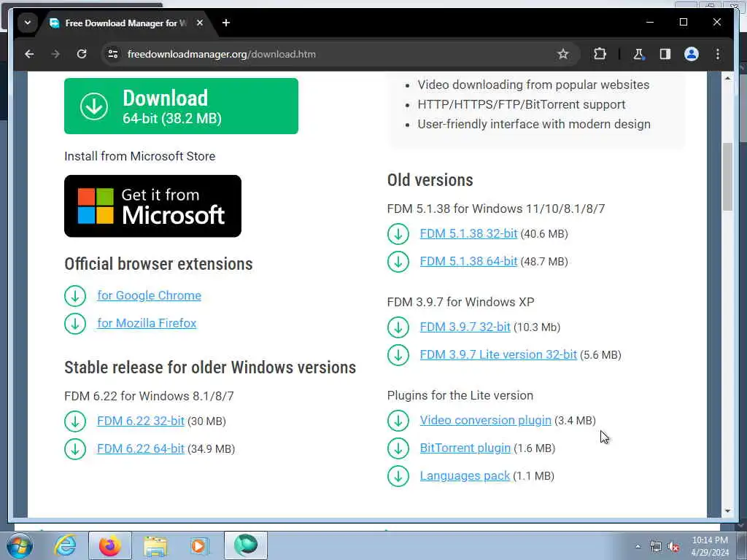Click download arrow icon beside FDM 6.22 64-bit
747x560 pixels.
coord(75,449)
